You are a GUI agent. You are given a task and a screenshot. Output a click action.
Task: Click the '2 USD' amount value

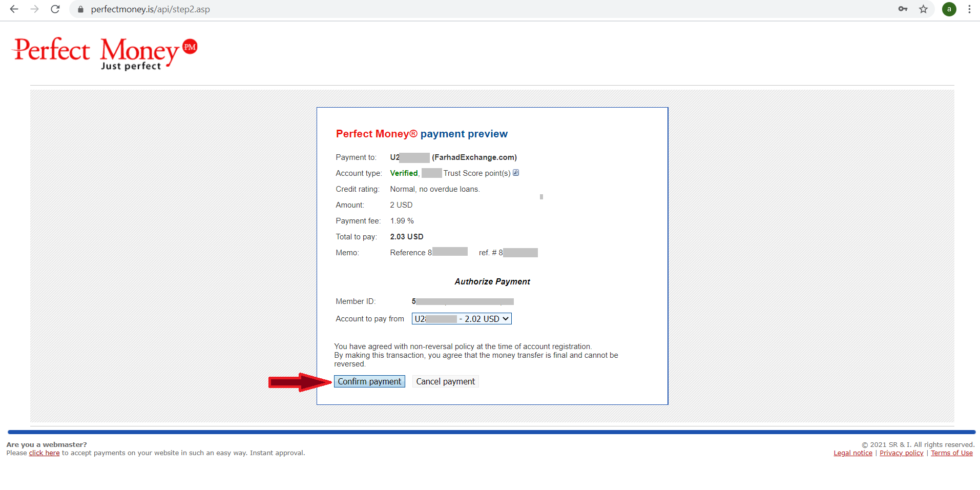click(x=401, y=205)
